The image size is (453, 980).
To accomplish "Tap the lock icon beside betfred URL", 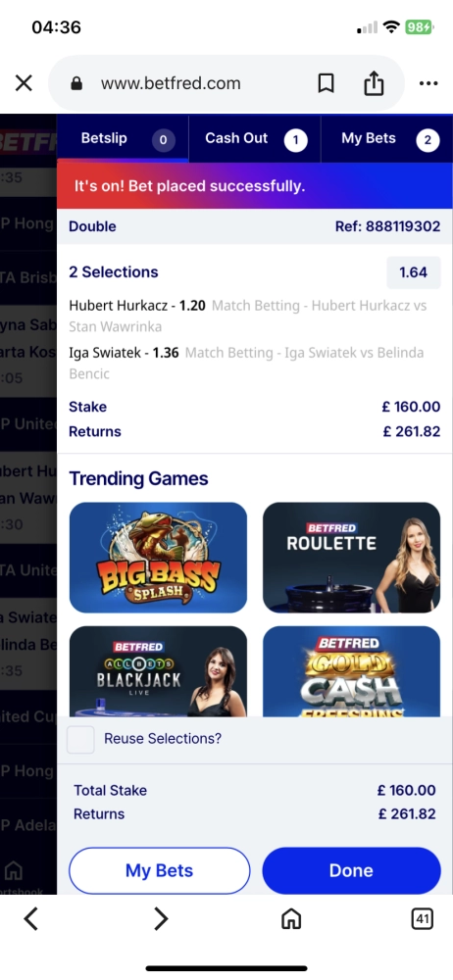I will 76,83.
